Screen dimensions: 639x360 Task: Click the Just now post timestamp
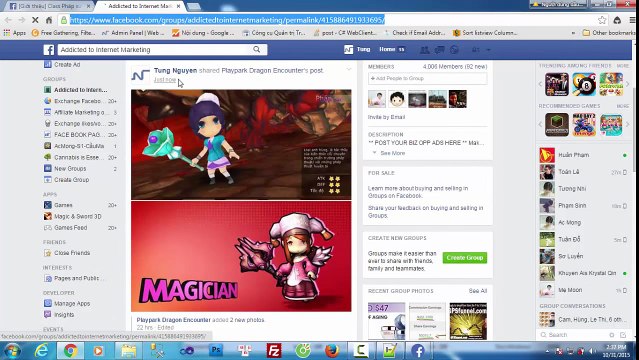tap(165, 80)
